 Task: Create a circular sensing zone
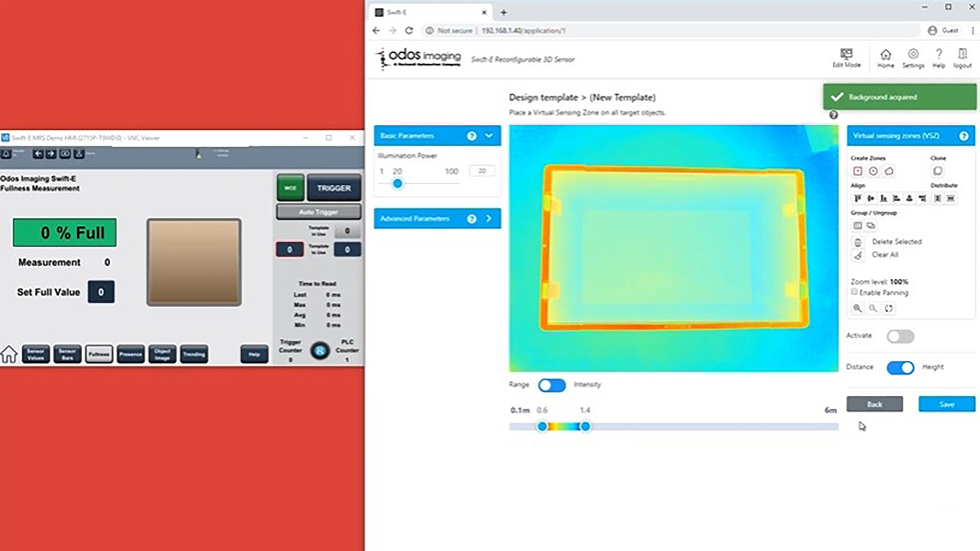[x=873, y=171]
